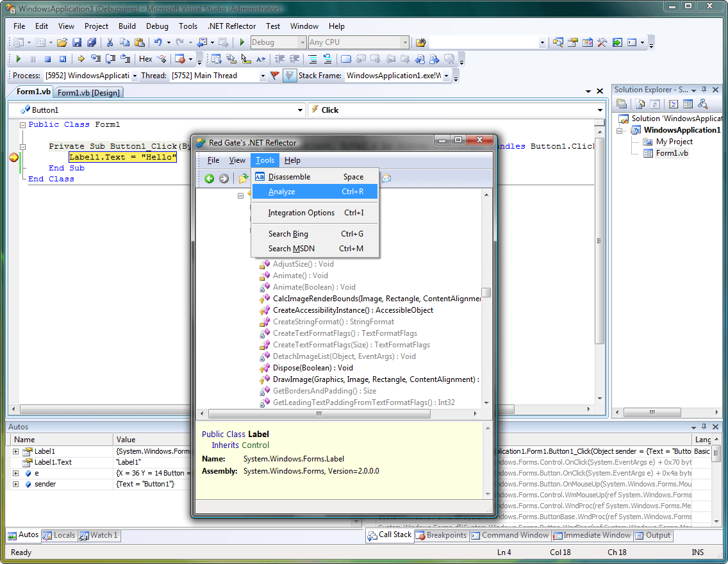Select Form1.vb in Solution Explorer
This screenshot has height=564, width=728.
pyautogui.click(x=672, y=153)
